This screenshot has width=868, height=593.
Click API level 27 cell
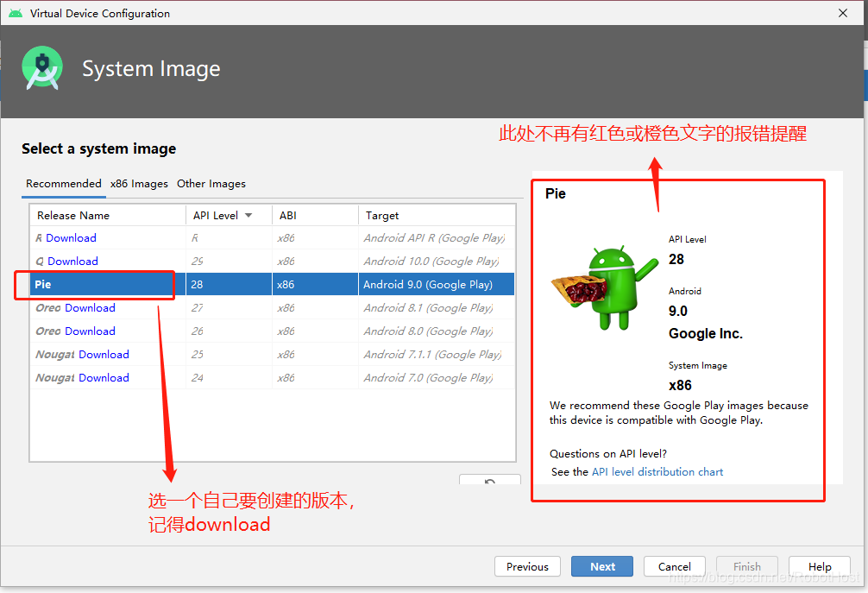[x=229, y=308]
